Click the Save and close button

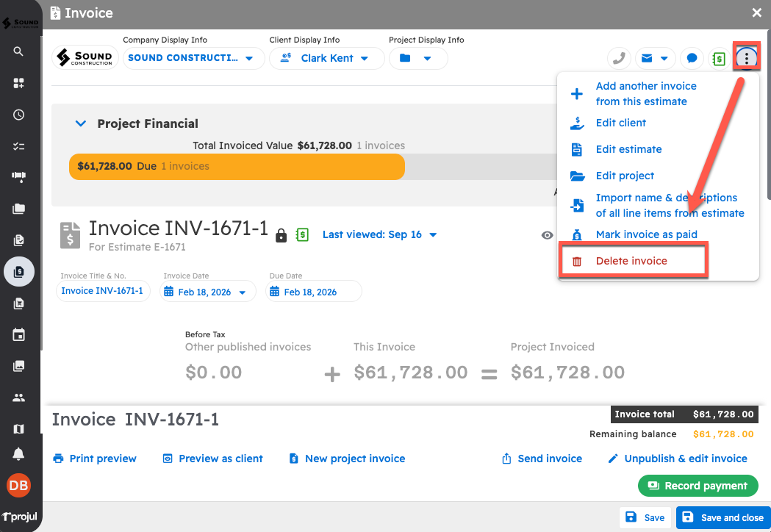point(722,517)
